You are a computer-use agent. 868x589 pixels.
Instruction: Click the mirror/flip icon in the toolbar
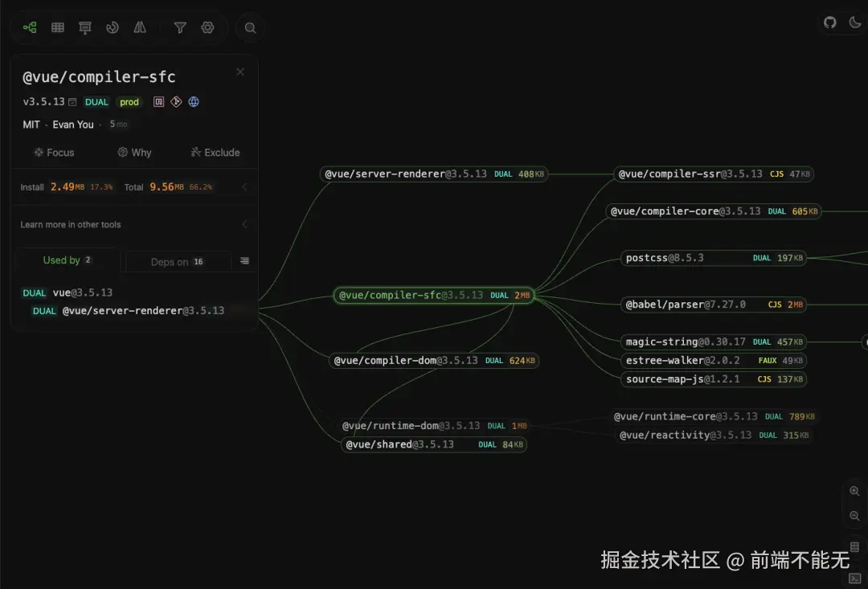(x=140, y=27)
